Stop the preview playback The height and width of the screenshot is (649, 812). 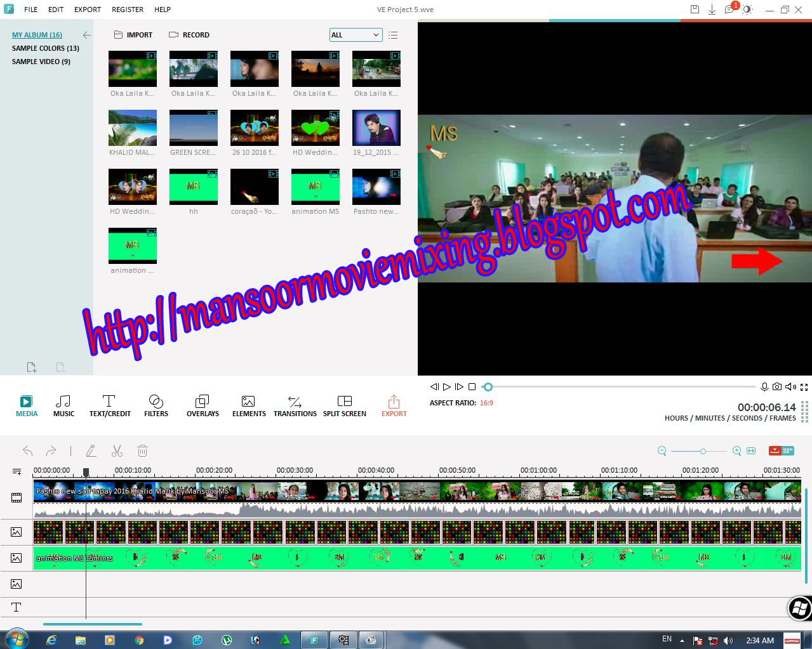click(472, 386)
